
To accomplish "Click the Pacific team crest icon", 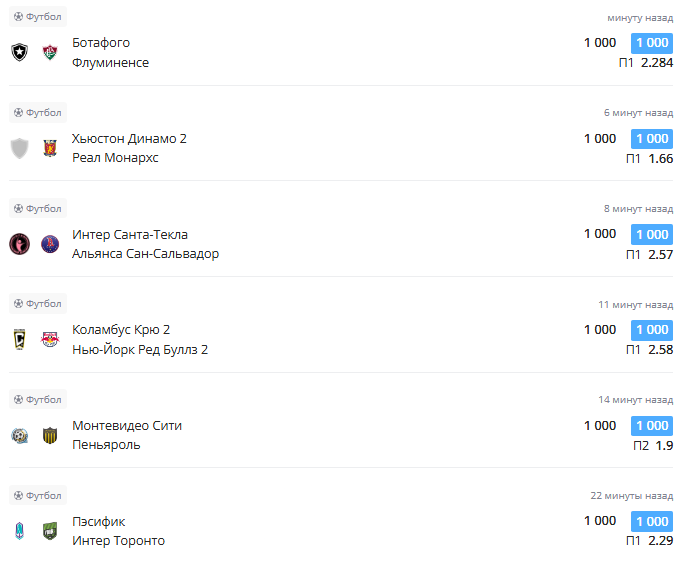I will coord(19,531).
